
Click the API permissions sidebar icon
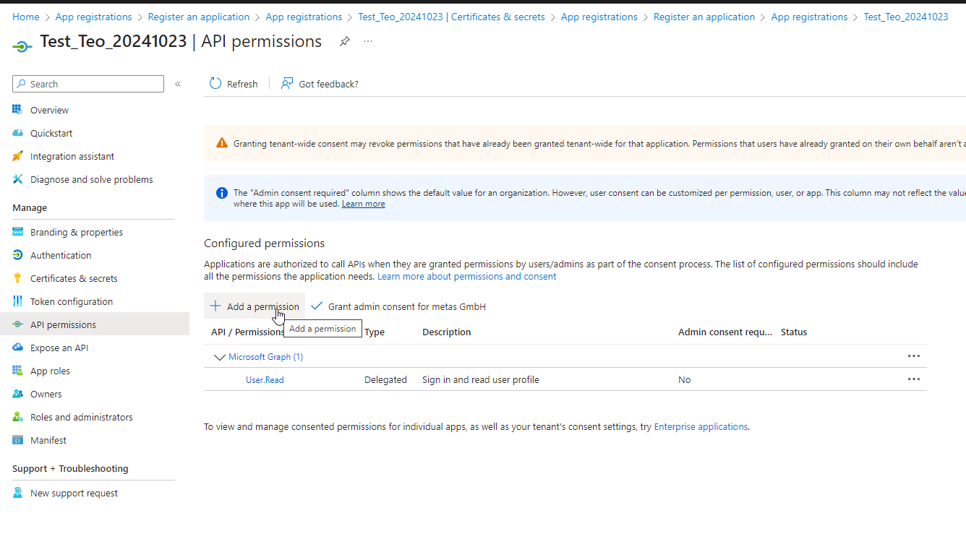coord(17,324)
